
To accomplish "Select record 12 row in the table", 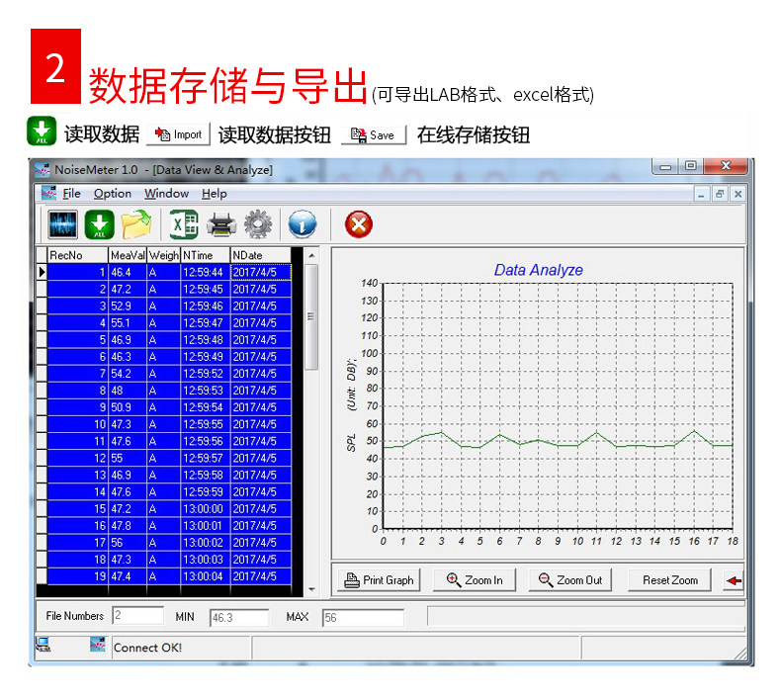I will click(169, 458).
